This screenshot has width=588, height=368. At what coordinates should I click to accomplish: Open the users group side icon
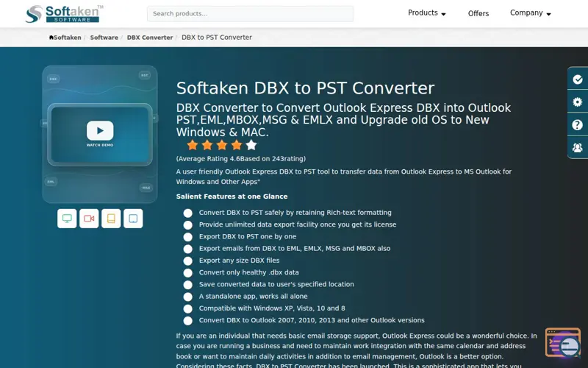pyautogui.click(x=578, y=148)
